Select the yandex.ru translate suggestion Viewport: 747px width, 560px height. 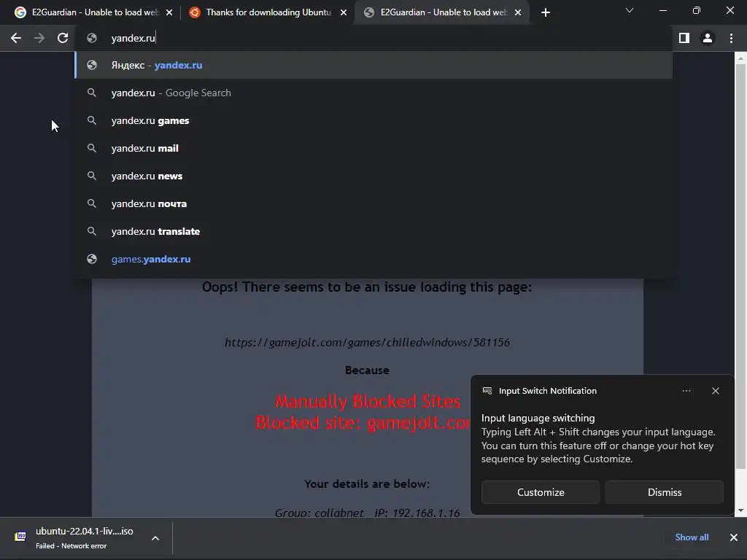click(374, 231)
